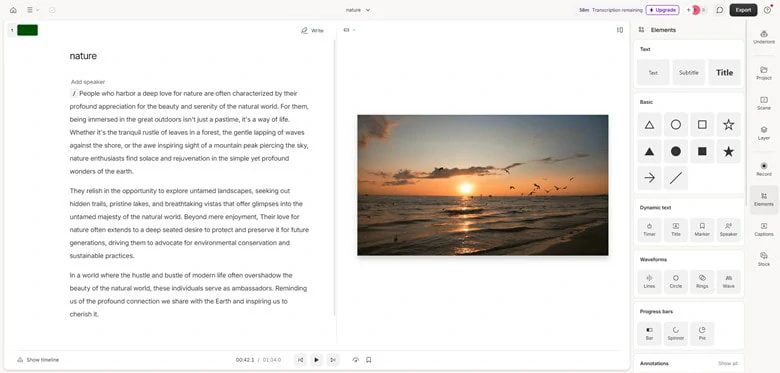Add the Lines waveform
The height and width of the screenshot is (373, 780).
649,281
